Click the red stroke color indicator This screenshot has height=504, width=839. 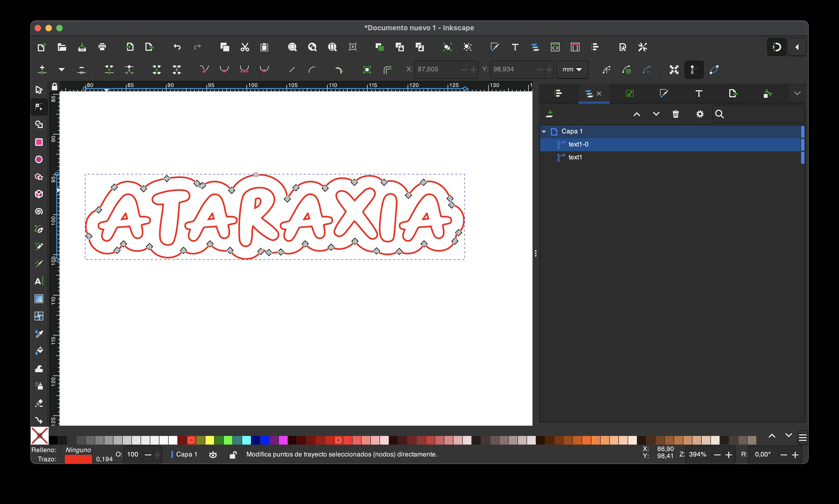click(x=78, y=459)
